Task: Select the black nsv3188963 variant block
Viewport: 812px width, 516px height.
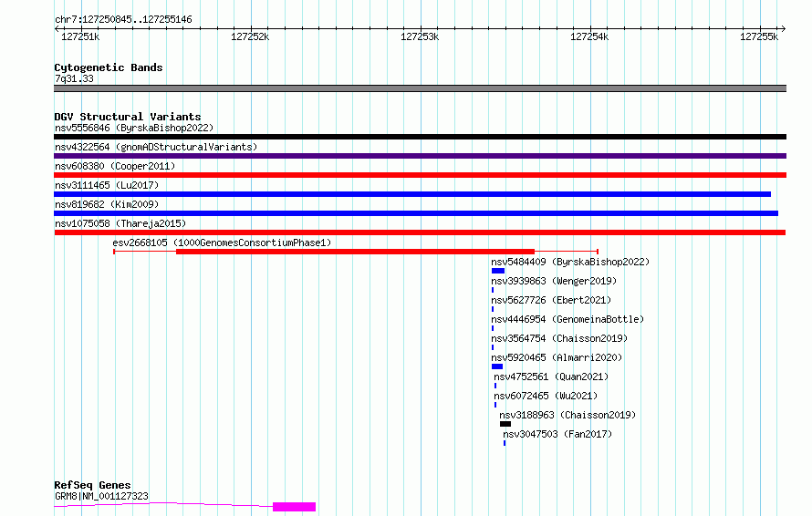Action: coord(505,424)
